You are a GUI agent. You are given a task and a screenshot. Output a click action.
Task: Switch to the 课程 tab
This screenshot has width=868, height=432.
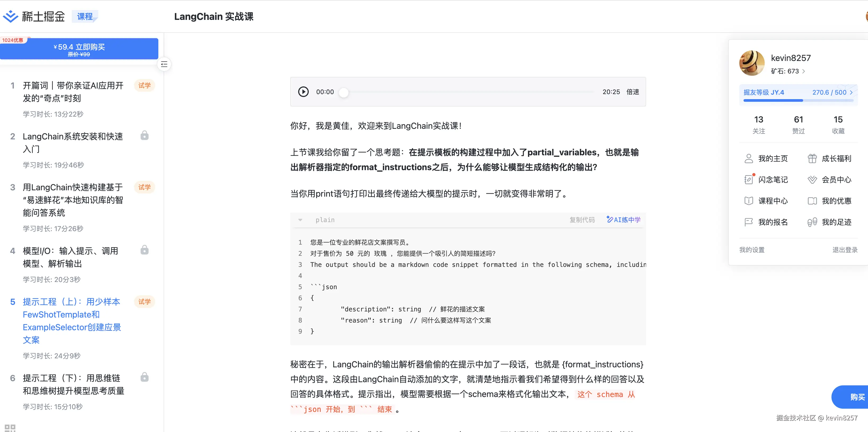click(x=84, y=16)
